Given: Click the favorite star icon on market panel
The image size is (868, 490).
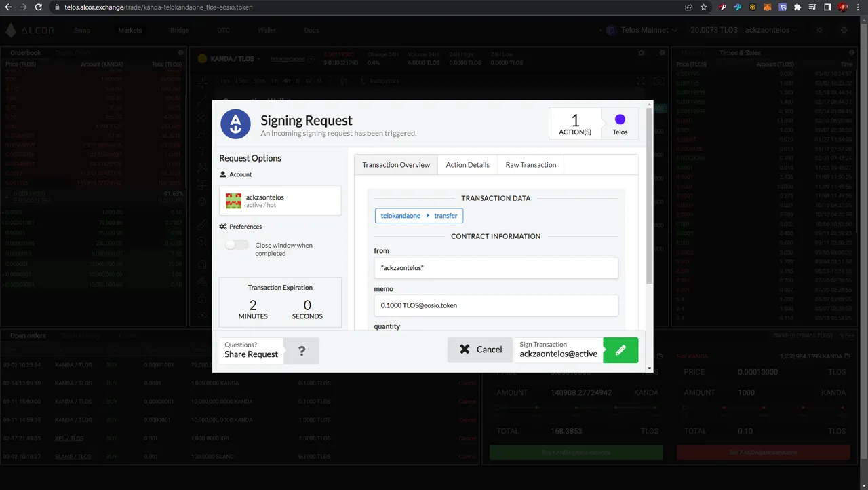Looking at the screenshot, I should [x=642, y=52].
